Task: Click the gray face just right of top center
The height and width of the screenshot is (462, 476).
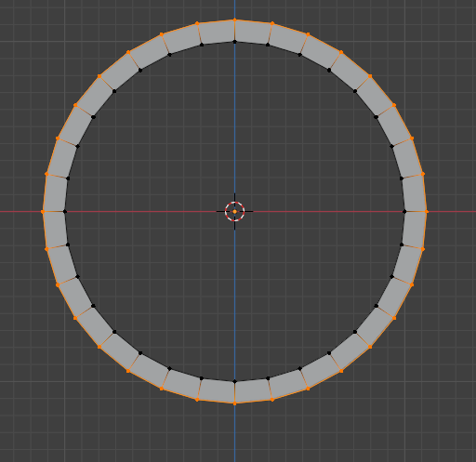Action: 252,33
